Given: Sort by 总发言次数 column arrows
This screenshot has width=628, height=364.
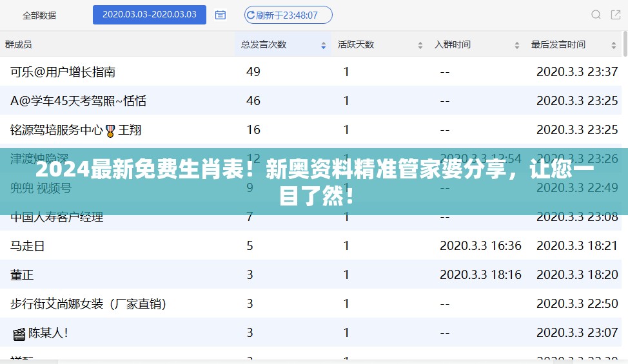Looking at the screenshot, I should point(323,45).
